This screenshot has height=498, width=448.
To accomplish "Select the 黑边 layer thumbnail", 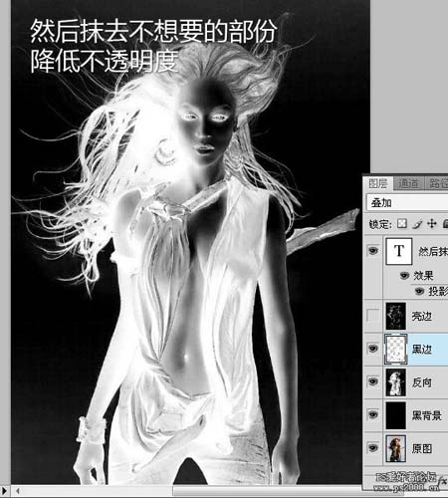I will (x=396, y=349).
